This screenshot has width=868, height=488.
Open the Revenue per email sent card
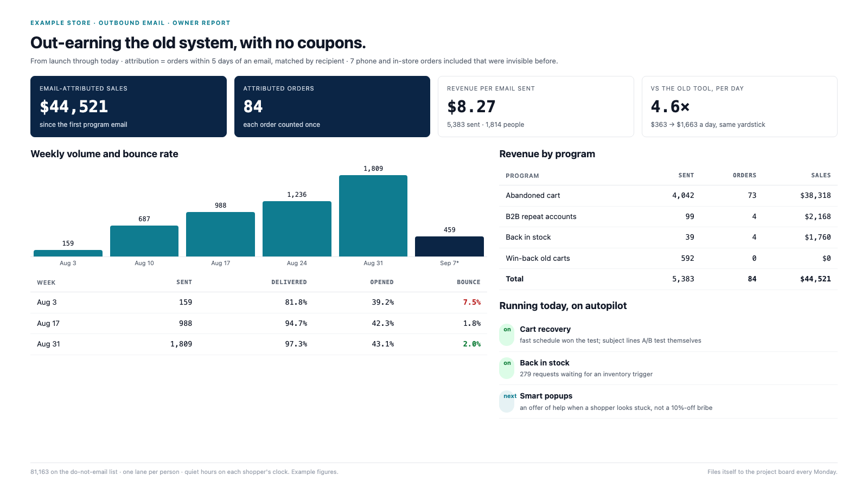pos(536,106)
